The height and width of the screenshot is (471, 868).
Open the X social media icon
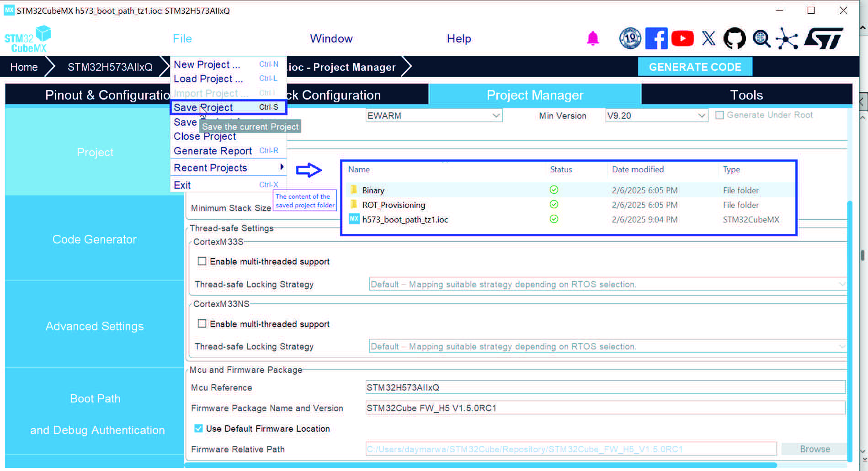[x=708, y=38]
